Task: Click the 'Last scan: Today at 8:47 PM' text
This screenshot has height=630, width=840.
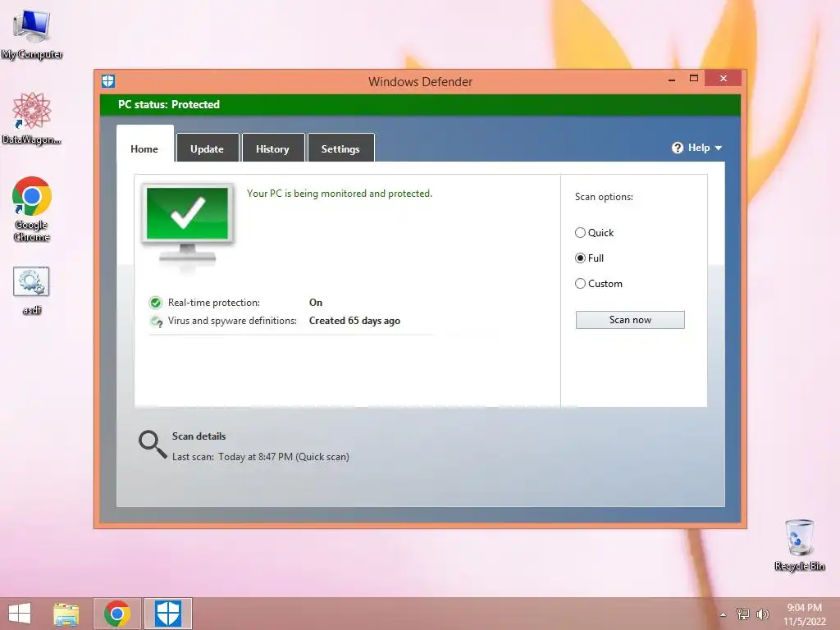Action: pos(260,457)
